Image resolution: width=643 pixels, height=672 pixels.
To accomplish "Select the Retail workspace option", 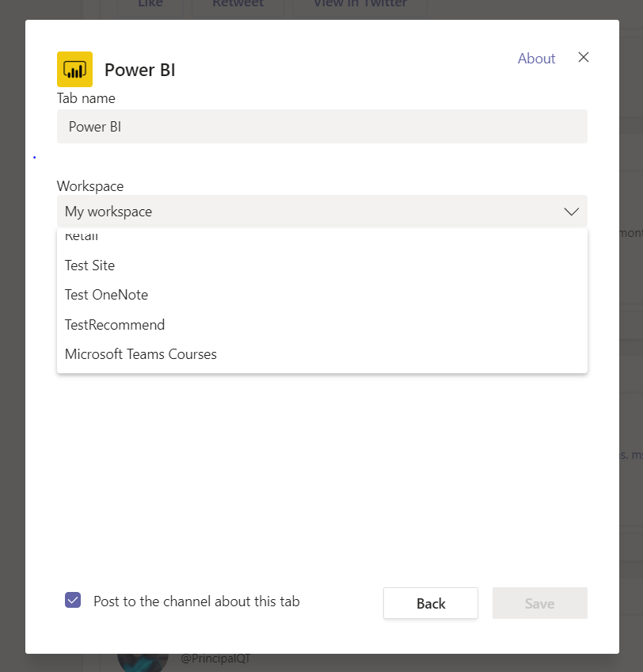I will pos(82,236).
